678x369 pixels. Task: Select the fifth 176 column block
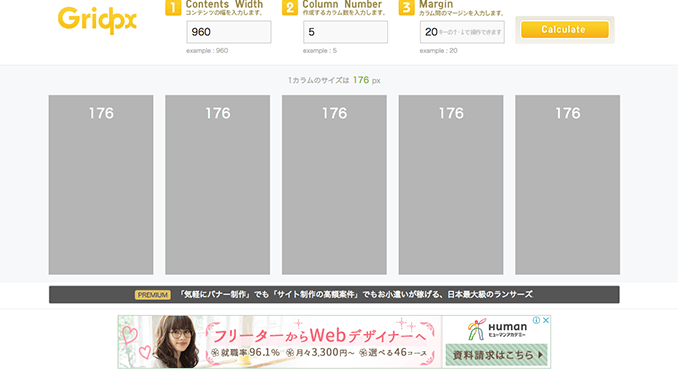click(x=567, y=185)
